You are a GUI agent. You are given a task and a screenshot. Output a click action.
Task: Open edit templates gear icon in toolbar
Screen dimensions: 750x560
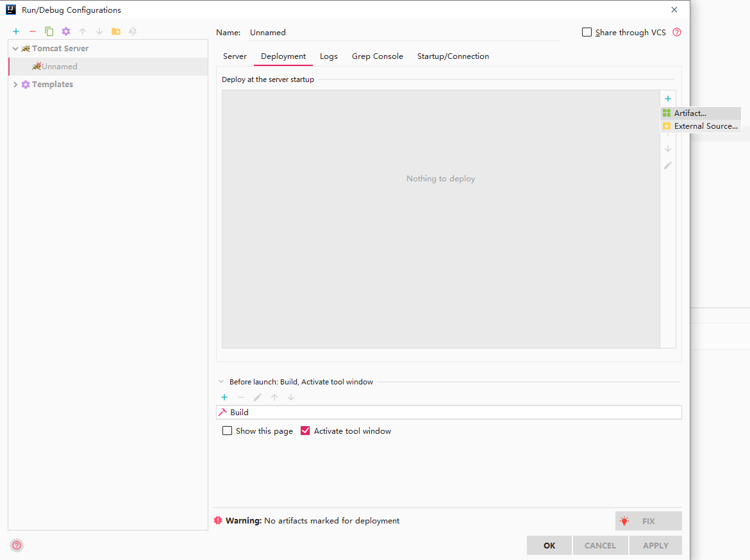(66, 31)
